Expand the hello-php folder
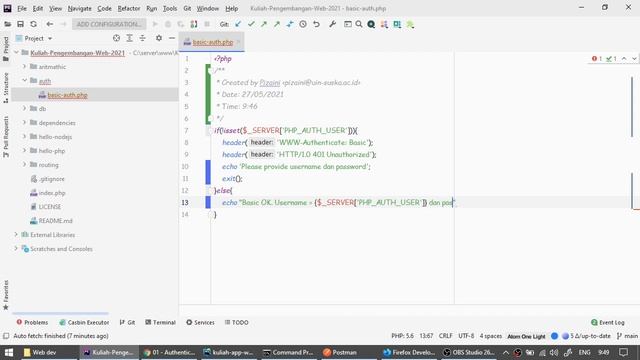The width and height of the screenshot is (640, 360). click(24, 151)
